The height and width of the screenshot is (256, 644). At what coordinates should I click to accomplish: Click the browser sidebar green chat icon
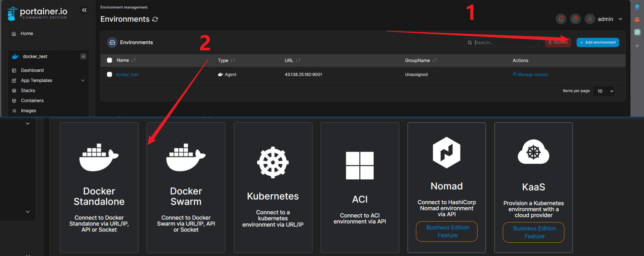pyautogui.click(x=637, y=32)
